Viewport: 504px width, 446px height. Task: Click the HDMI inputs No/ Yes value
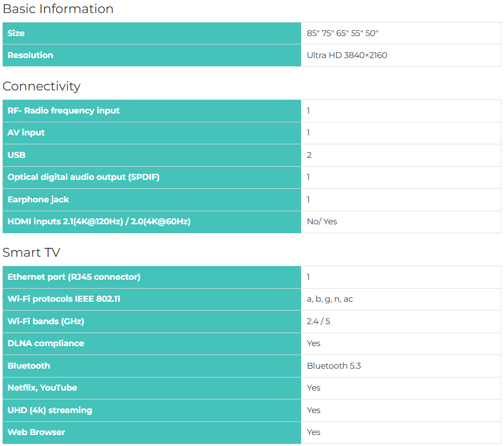pos(322,221)
